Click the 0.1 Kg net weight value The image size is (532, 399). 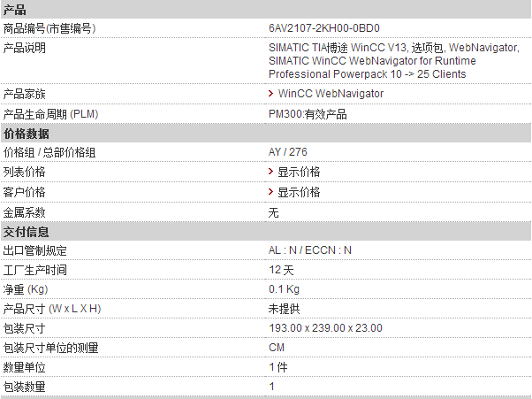click(284, 289)
